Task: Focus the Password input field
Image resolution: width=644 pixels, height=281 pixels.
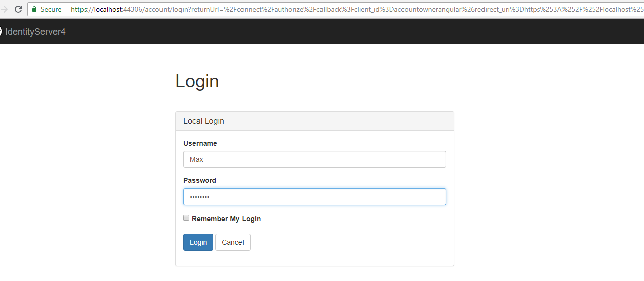Action: pos(314,197)
